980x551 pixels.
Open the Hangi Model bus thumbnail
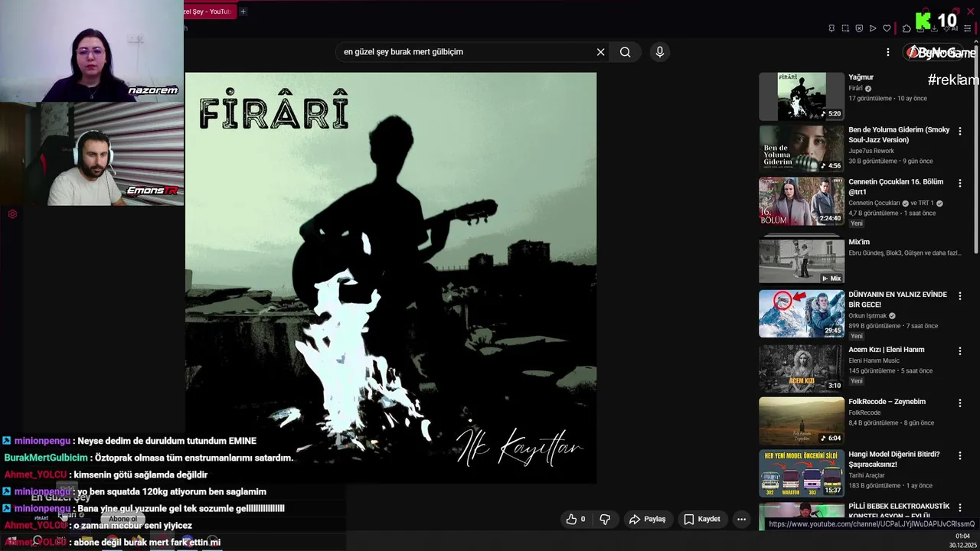[802, 473]
